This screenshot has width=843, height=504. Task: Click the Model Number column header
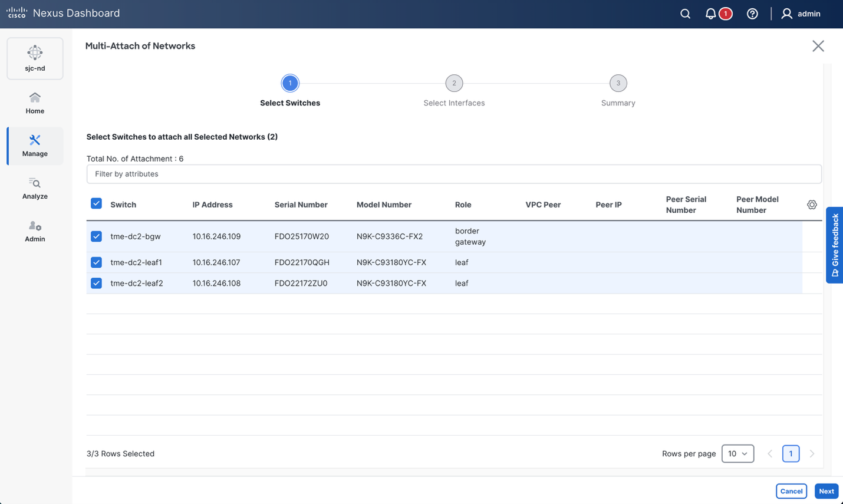[384, 205]
